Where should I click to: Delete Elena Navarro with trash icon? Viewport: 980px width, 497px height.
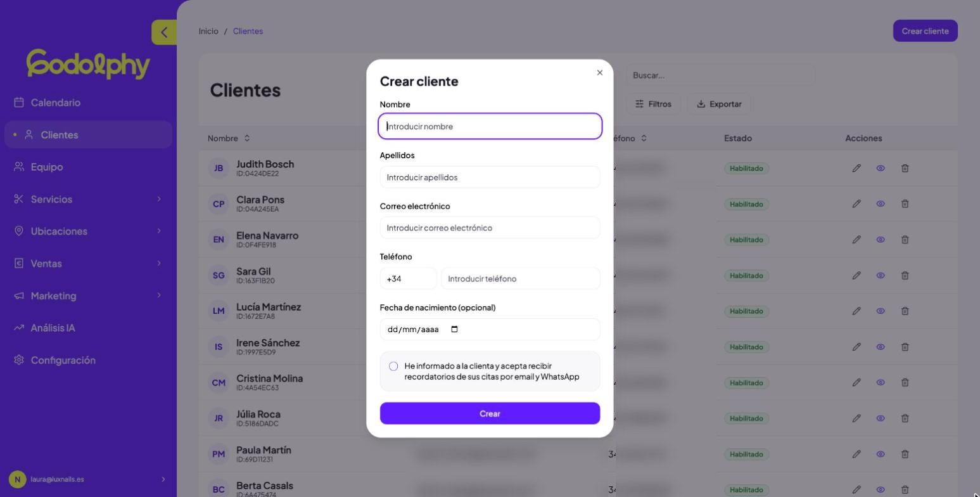(905, 240)
